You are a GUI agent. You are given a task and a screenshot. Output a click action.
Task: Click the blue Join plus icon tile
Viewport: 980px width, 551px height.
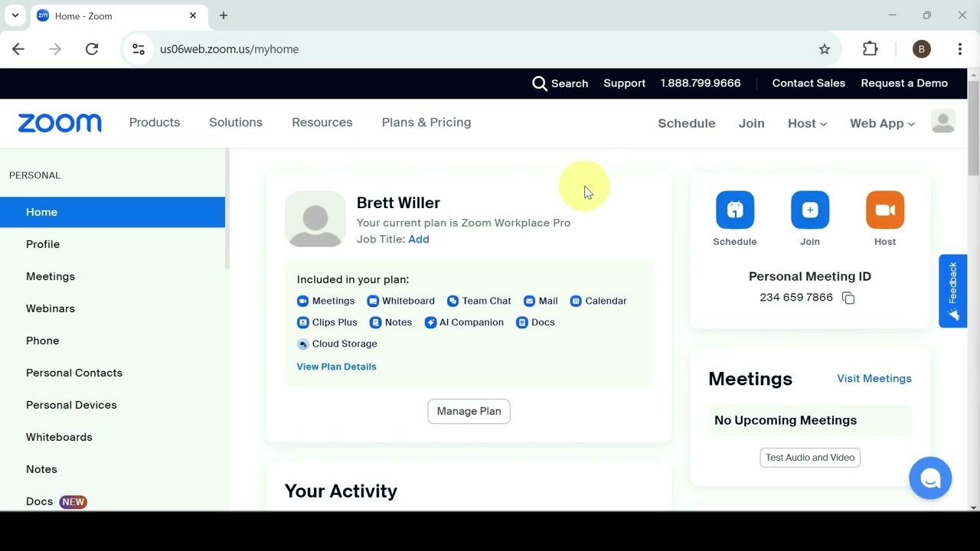tap(810, 210)
